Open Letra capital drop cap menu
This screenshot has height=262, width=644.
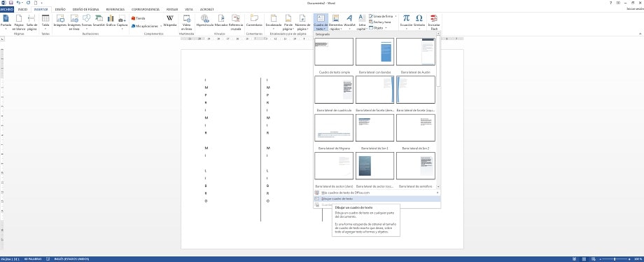coord(362,22)
